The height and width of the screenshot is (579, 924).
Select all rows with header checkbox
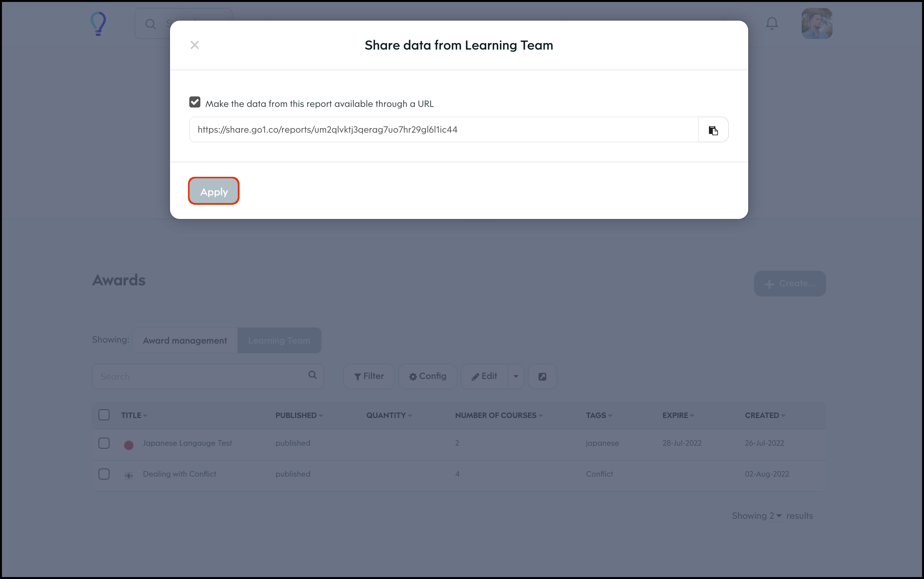coord(104,415)
